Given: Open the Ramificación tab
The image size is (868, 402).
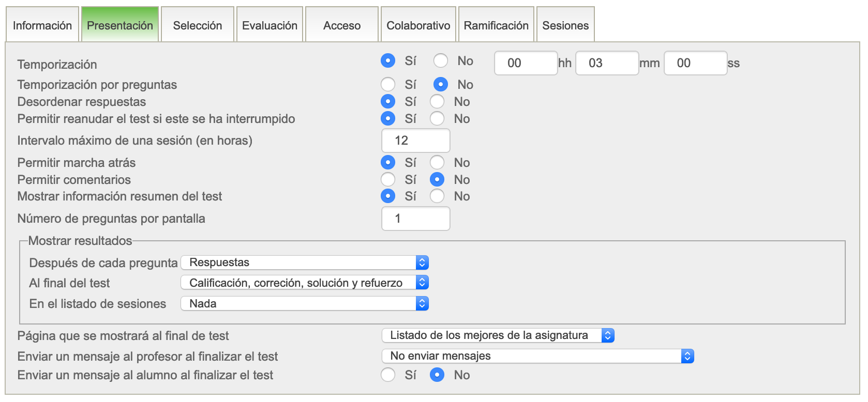Looking at the screenshot, I should (x=496, y=25).
